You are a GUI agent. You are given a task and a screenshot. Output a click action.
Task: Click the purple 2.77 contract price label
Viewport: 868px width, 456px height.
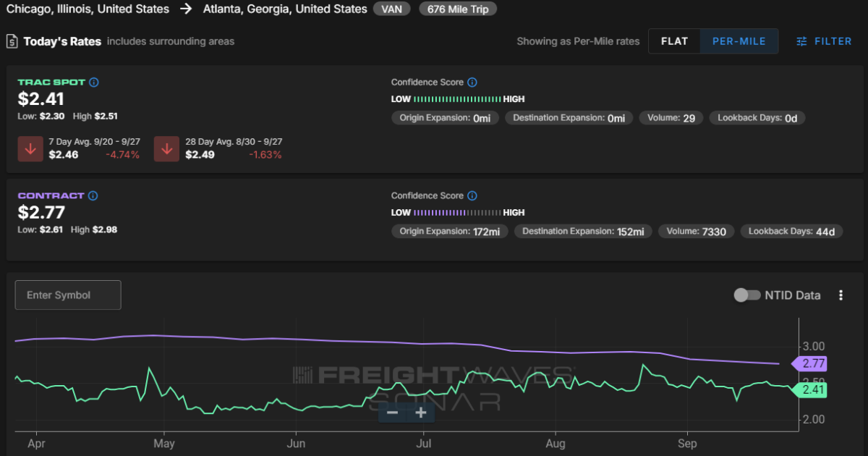(809, 363)
